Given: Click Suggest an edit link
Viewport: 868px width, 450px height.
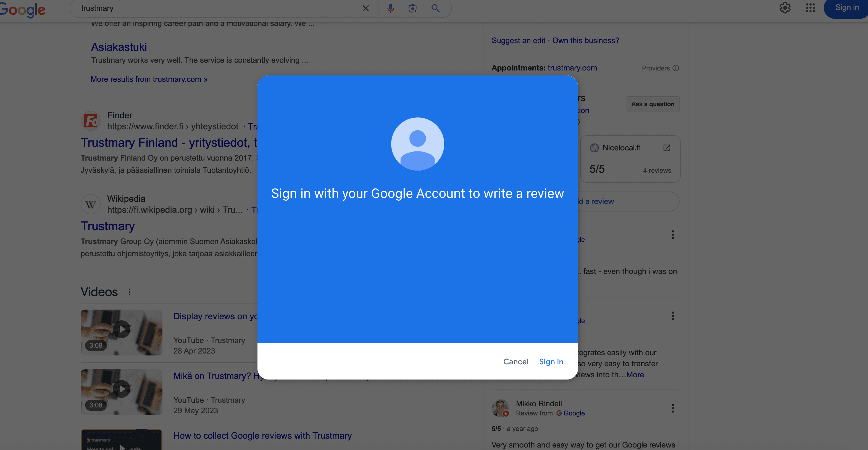Looking at the screenshot, I should point(518,40).
